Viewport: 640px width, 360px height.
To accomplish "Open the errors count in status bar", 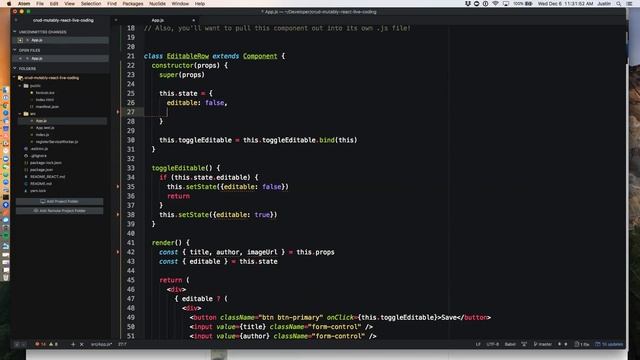I will [x=41, y=344].
